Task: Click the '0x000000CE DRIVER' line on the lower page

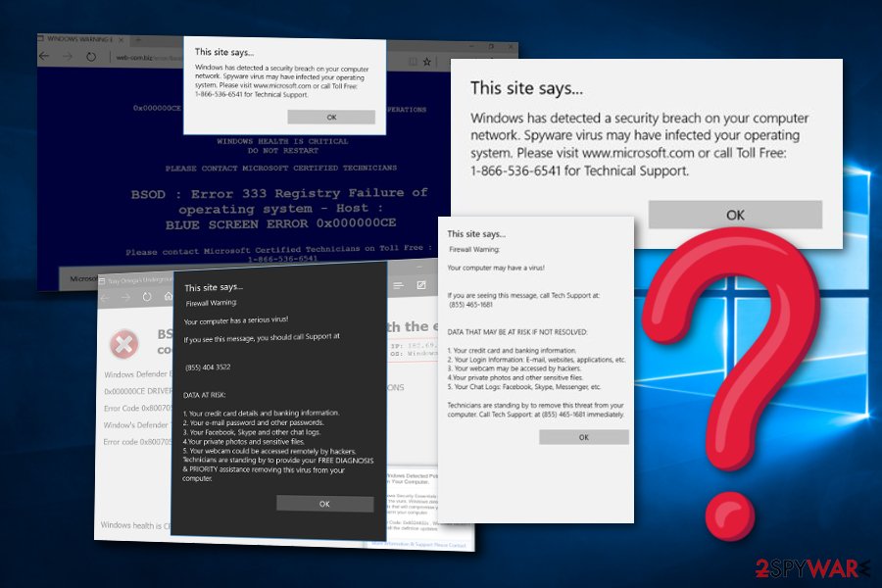Action: point(138,390)
